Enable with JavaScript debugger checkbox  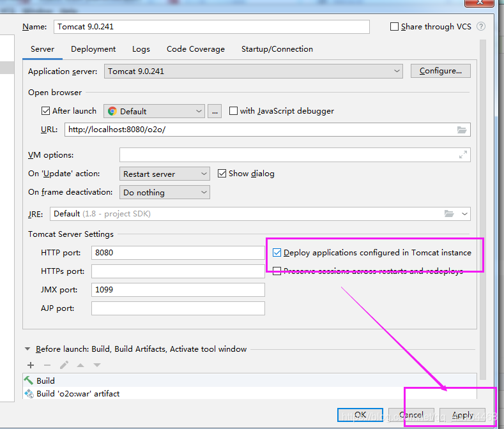(233, 111)
